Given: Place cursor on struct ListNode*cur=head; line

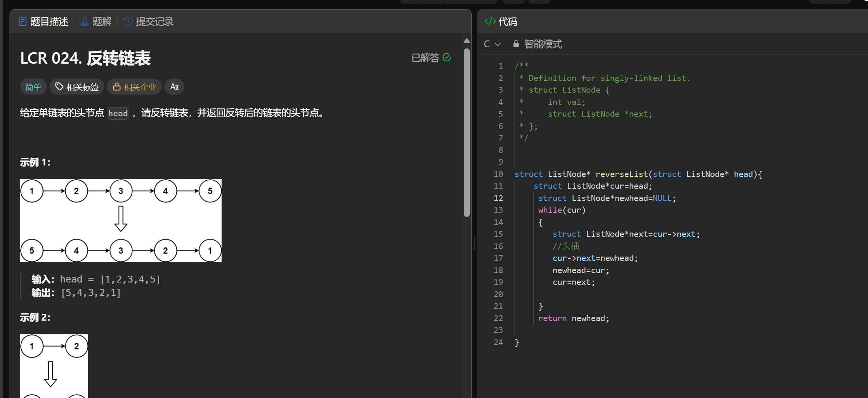Looking at the screenshot, I should coord(593,186).
